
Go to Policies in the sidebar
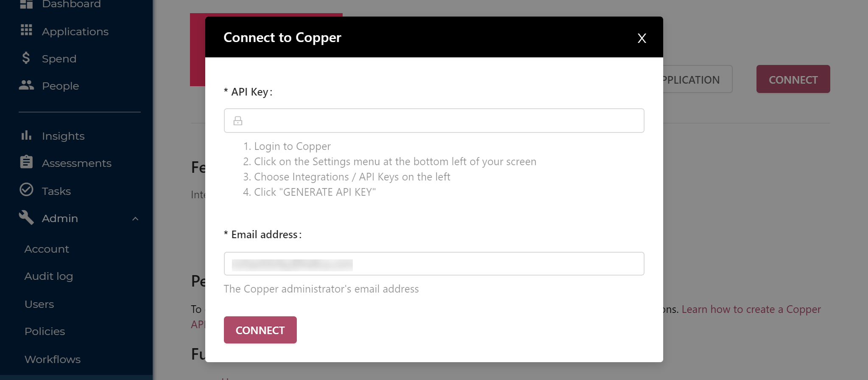click(x=45, y=332)
